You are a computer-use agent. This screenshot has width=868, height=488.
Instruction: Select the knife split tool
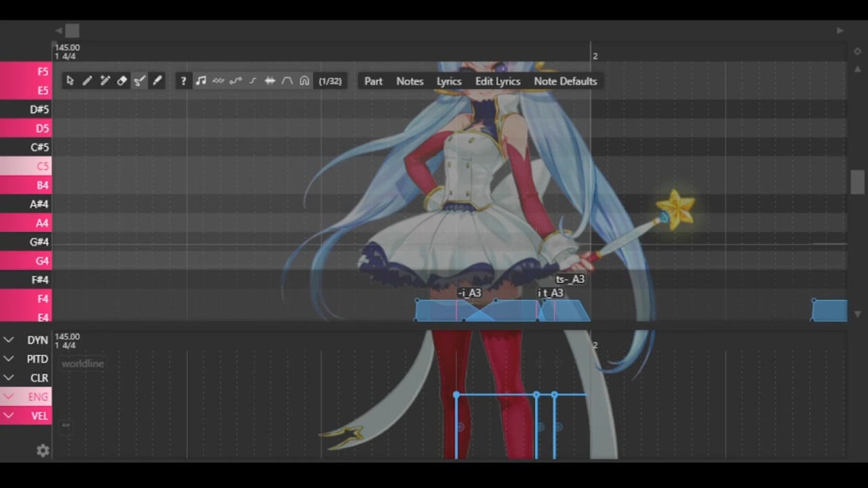coord(157,81)
